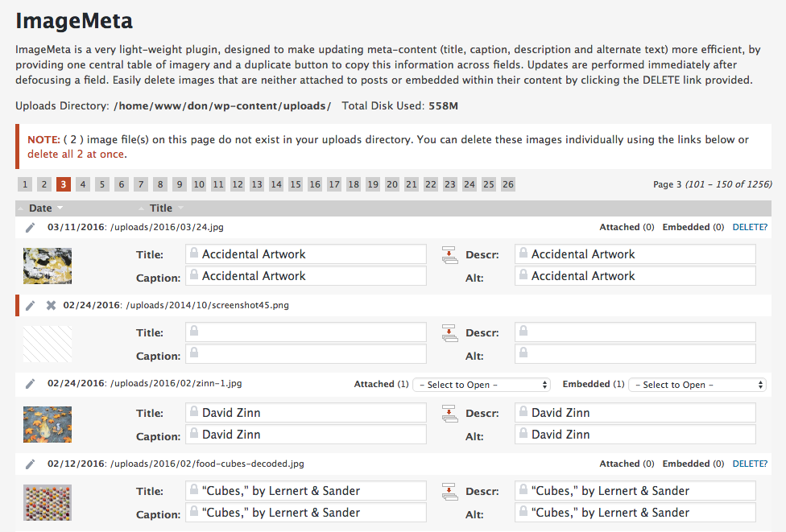Click the X icon beside screenshot45.png

click(51, 306)
